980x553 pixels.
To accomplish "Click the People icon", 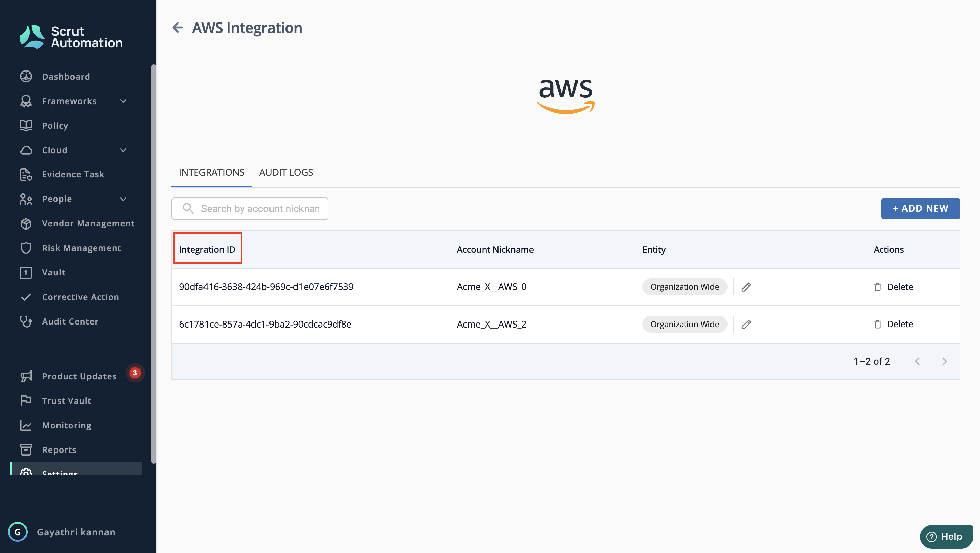I will (x=26, y=199).
